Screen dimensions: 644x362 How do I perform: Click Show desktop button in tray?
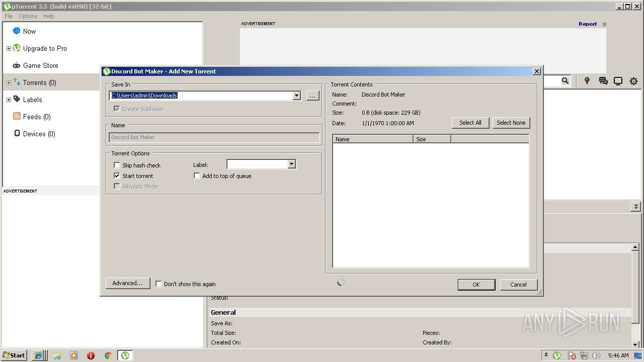click(x=638, y=355)
